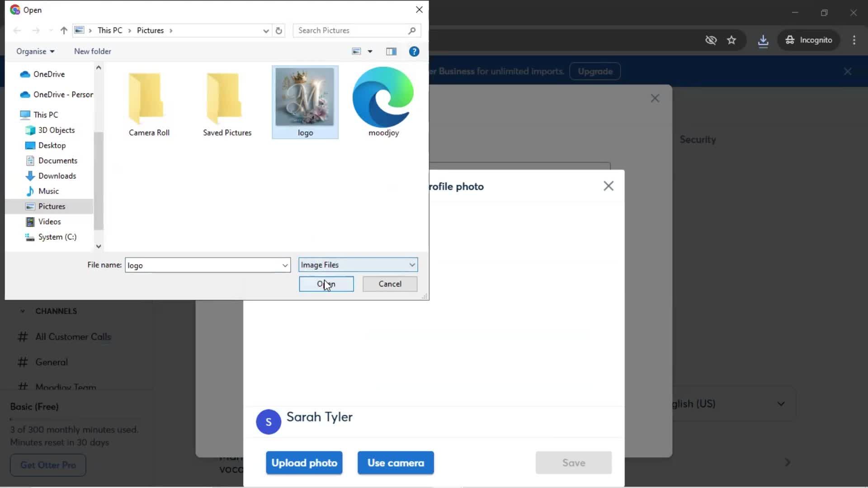Close the profile photo dialog
This screenshot has height=488, width=868.
pos(609,186)
